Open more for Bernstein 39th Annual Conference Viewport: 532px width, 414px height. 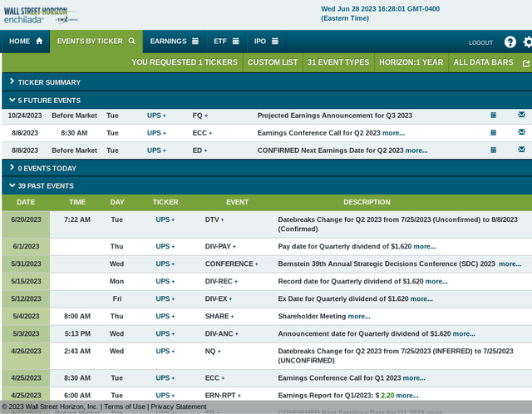pyautogui.click(x=510, y=264)
